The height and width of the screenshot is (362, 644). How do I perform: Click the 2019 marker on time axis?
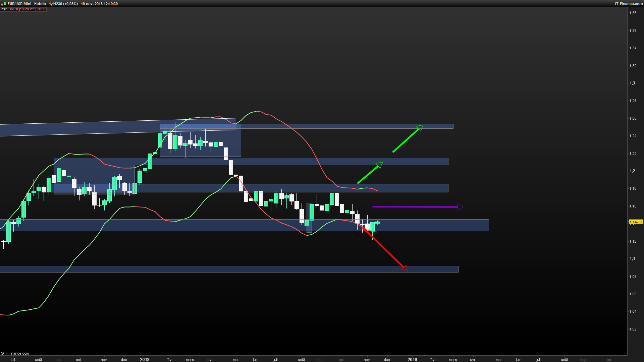click(412, 360)
